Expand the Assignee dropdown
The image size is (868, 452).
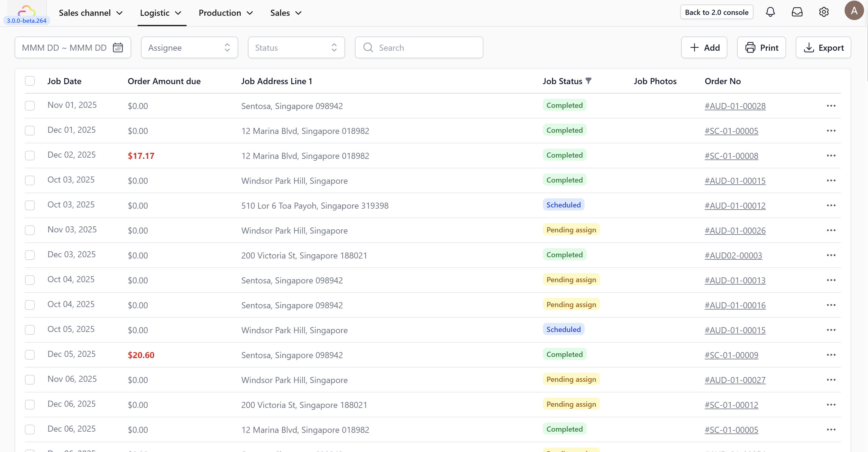coord(189,47)
